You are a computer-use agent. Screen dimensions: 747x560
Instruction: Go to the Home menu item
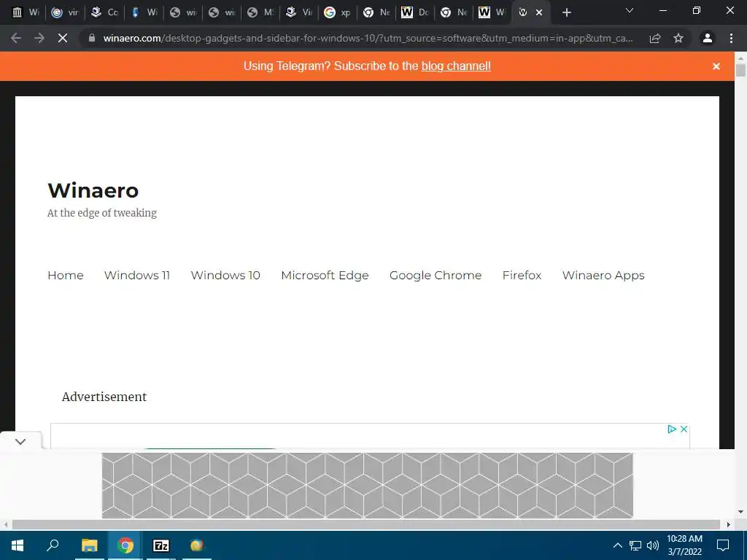[65, 275]
